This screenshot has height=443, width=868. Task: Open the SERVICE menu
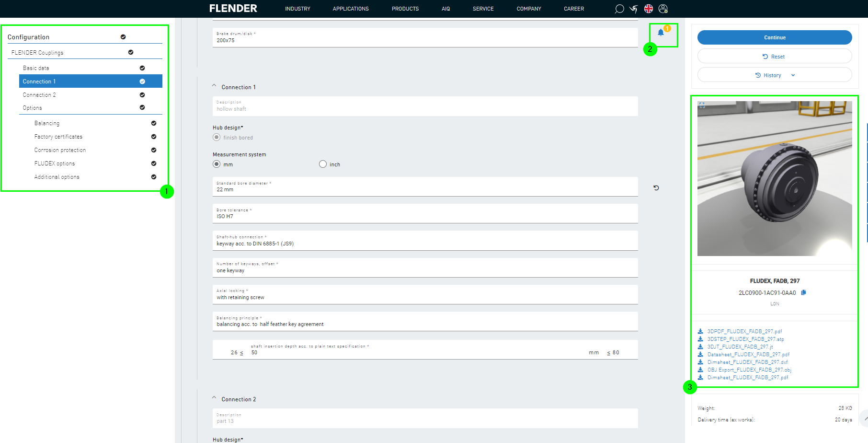[x=483, y=9]
